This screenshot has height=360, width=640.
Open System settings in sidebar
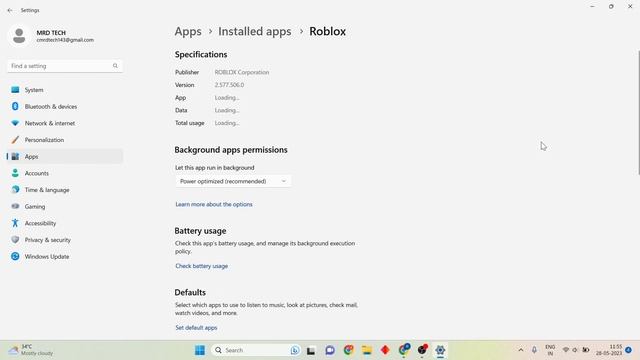(65, 90)
